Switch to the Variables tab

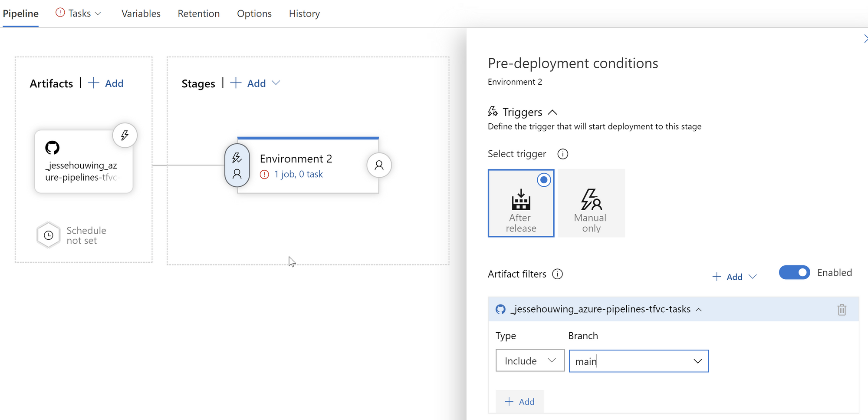point(141,14)
